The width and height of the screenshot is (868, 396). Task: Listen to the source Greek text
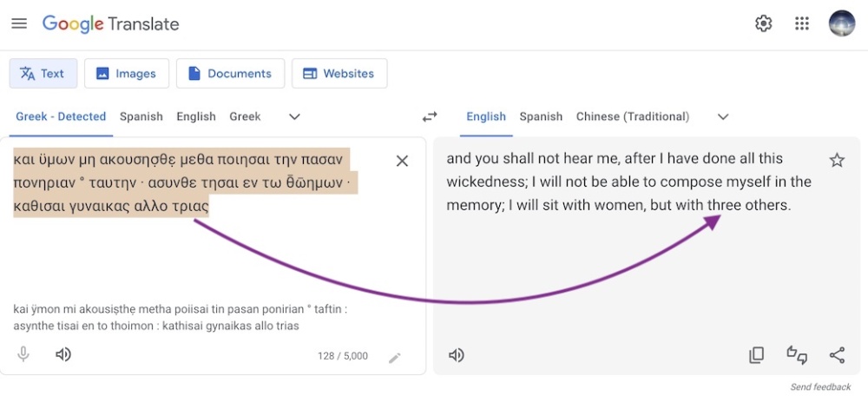63,354
